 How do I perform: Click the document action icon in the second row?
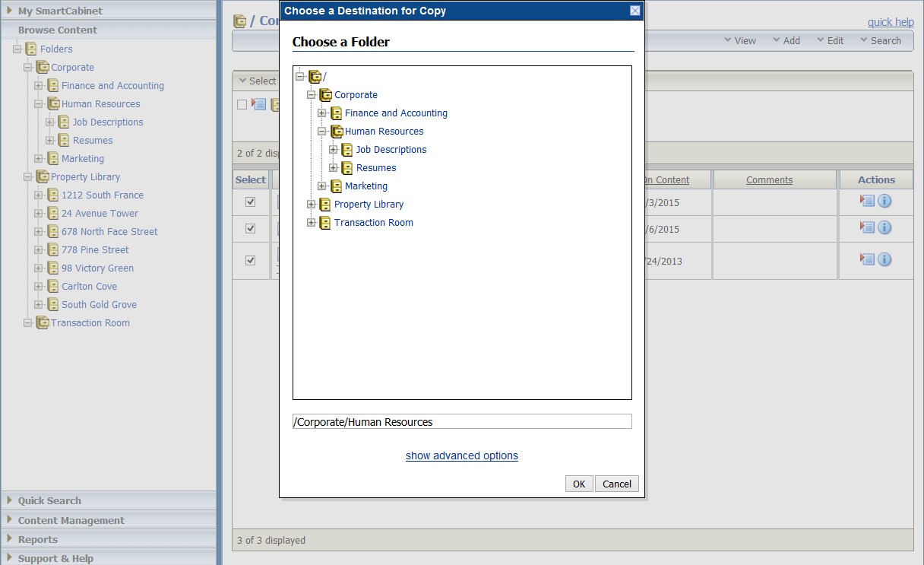pos(867,227)
